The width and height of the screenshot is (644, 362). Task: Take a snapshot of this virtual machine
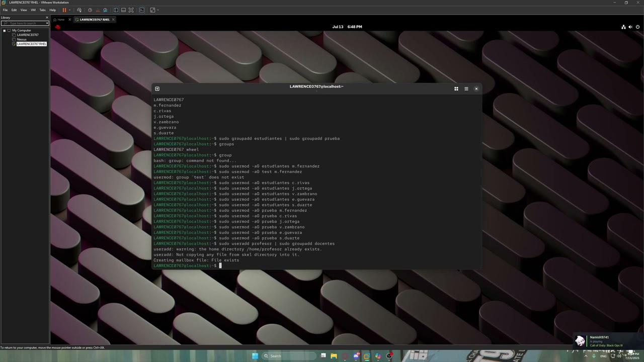click(90, 10)
